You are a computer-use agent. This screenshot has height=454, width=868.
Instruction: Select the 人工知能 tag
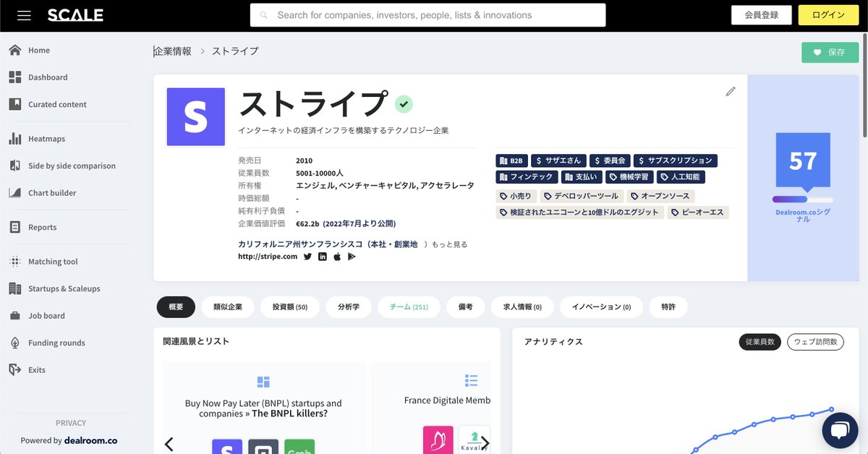[680, 176]
